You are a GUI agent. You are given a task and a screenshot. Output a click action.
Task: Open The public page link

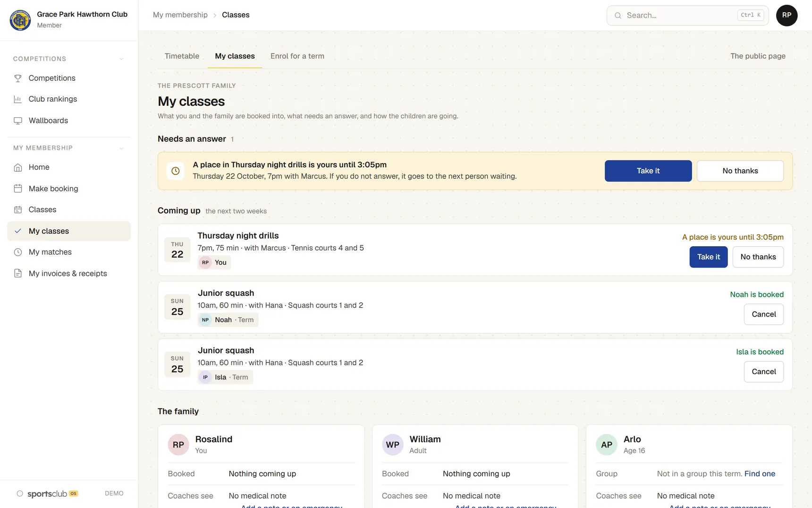[758, 56]
